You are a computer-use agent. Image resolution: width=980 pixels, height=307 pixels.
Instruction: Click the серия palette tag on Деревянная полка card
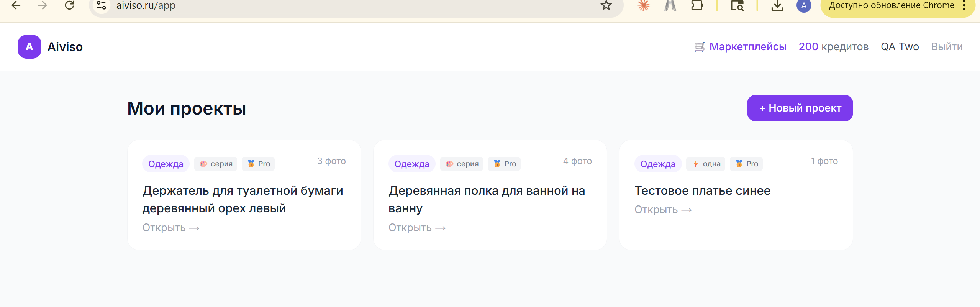462,164
